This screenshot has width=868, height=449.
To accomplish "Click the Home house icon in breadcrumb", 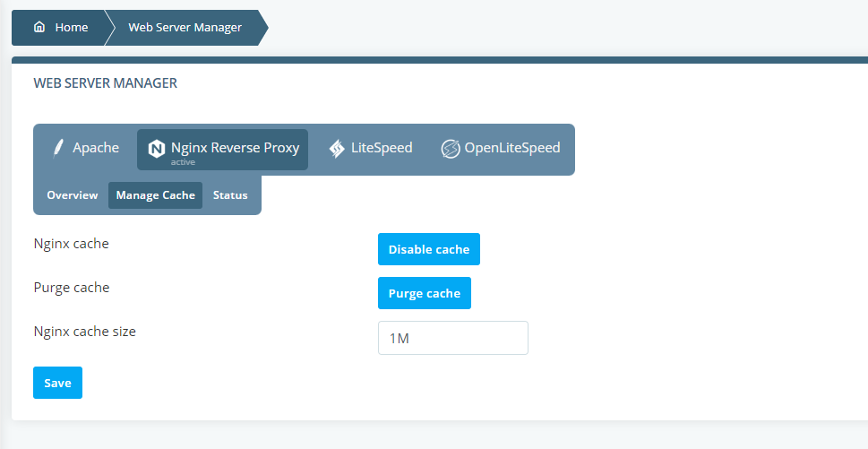I will pos(39,27).
